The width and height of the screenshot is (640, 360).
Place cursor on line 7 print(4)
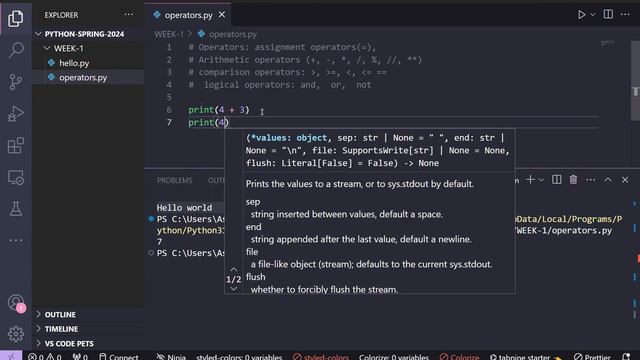click(208, 122)
